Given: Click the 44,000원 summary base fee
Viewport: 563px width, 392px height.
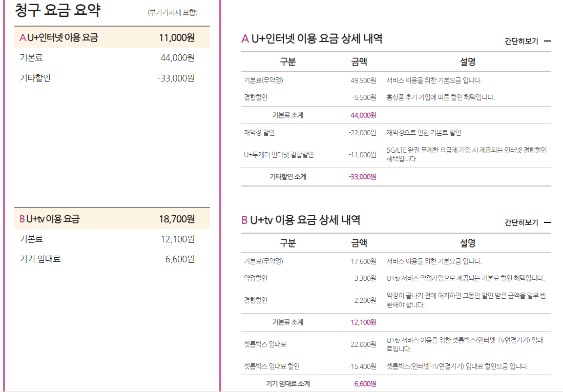Looking at the screenshot, I should [x=177, y=58].
